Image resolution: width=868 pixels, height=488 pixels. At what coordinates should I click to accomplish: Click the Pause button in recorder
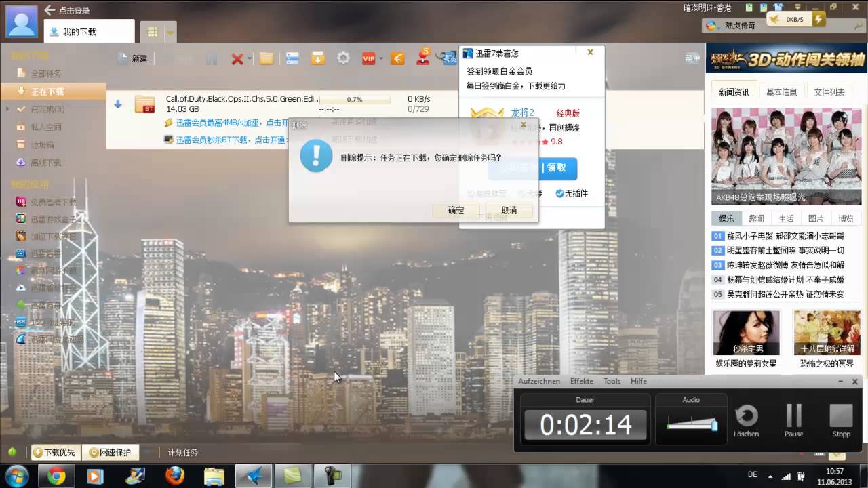[793, 420]
